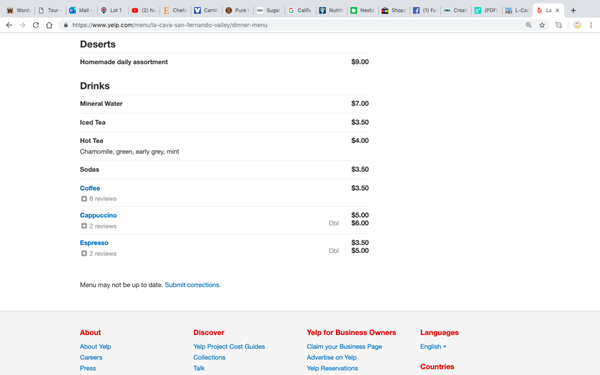The image size is (600, 375).
Task: Click the 'Chamomile, green, early grey, mint' description
Action: [129, 152]
